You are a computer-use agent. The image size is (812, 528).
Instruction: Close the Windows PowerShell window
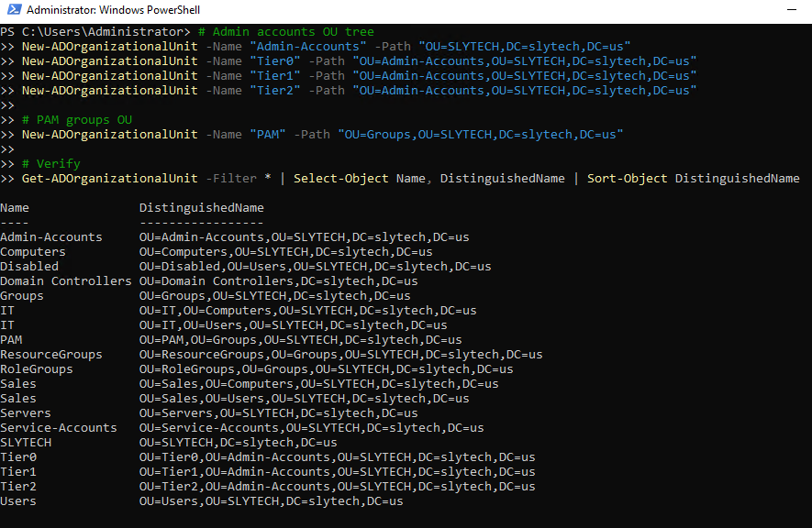tap(791, 12)
